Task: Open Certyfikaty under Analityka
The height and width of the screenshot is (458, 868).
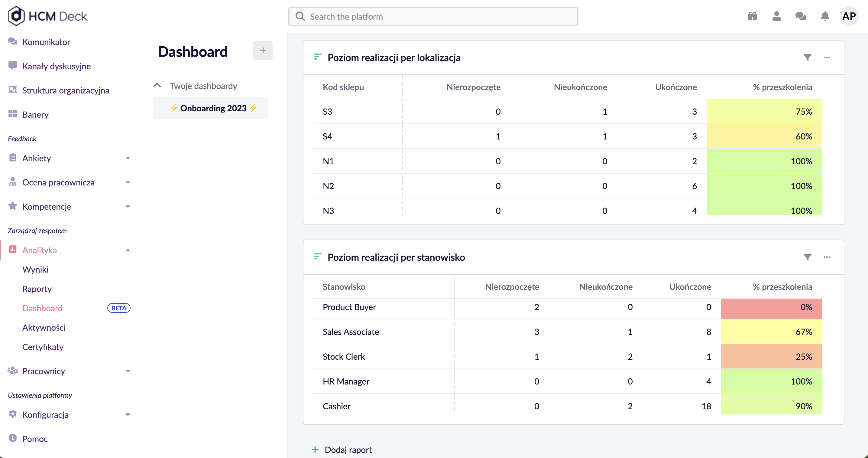Action: tap(43, 347)
